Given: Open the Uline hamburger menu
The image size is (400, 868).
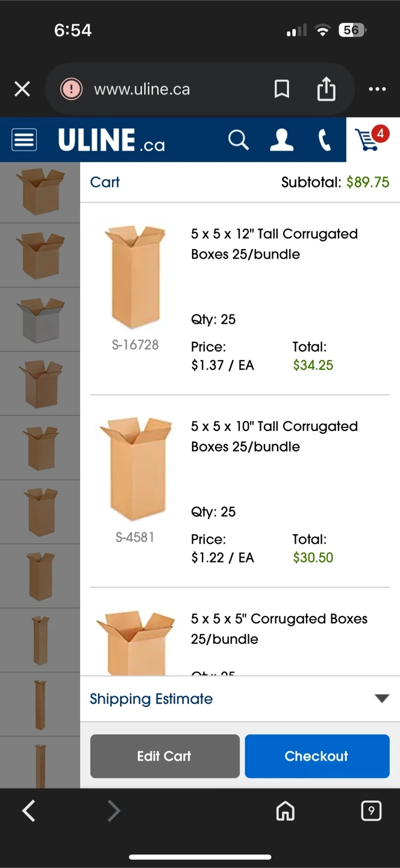Looking at the screenshot, I should click(24, 140).
